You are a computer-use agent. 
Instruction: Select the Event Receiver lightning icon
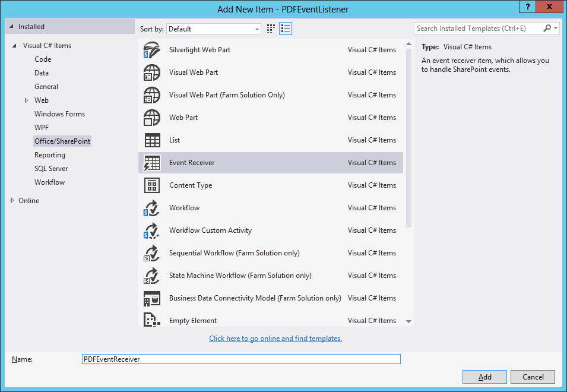coord(152,163)
